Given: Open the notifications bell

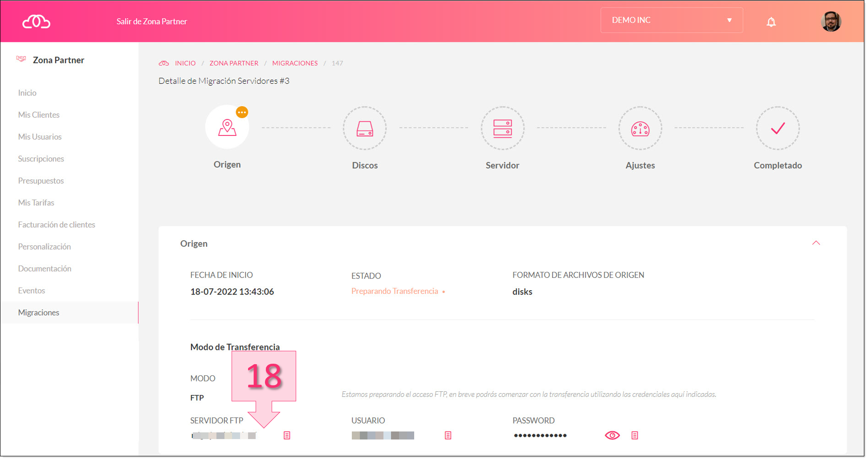Looking at the screenshot, I should (771, 22).
